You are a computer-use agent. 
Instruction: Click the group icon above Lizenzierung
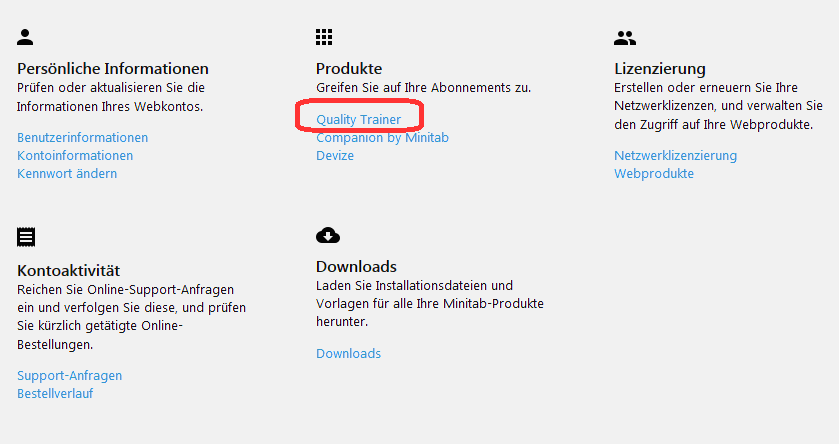(624, 37)
